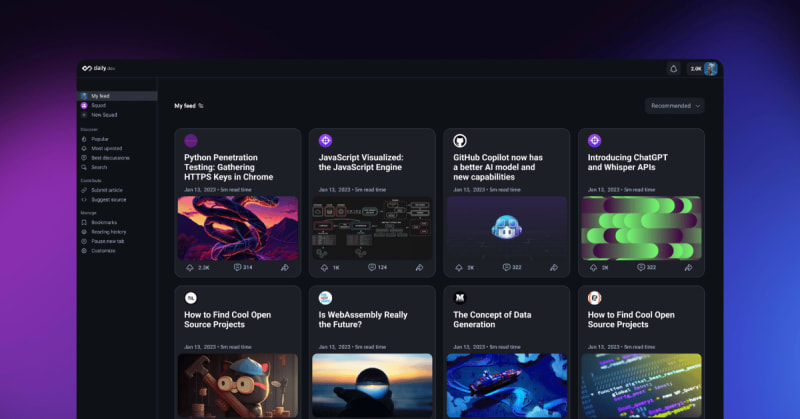Upvote the Python Penetration Testing post
Image resolution: width=800 pixels, height=419 pixels.
190,267
